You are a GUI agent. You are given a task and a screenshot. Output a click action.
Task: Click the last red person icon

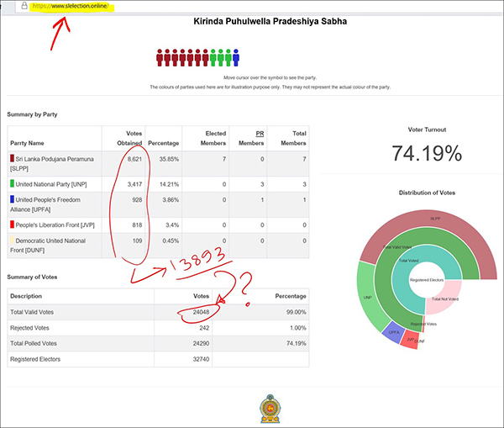tap(206, 58)
